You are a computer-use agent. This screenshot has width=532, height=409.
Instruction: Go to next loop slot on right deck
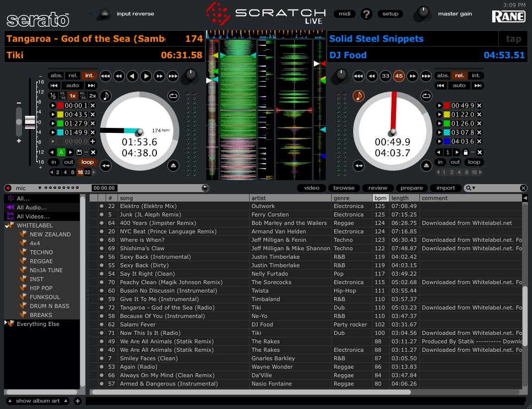456,152
